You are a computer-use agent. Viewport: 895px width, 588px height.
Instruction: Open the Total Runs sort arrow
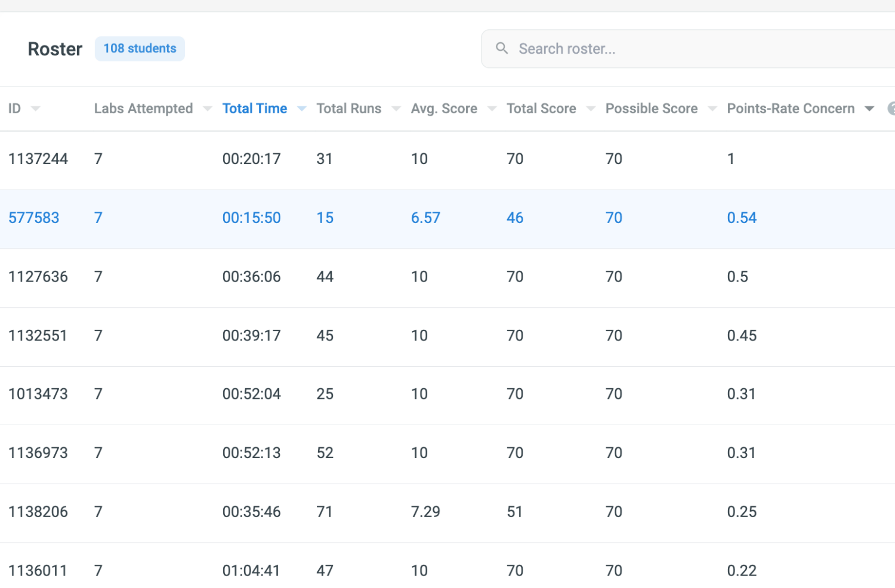396,109
